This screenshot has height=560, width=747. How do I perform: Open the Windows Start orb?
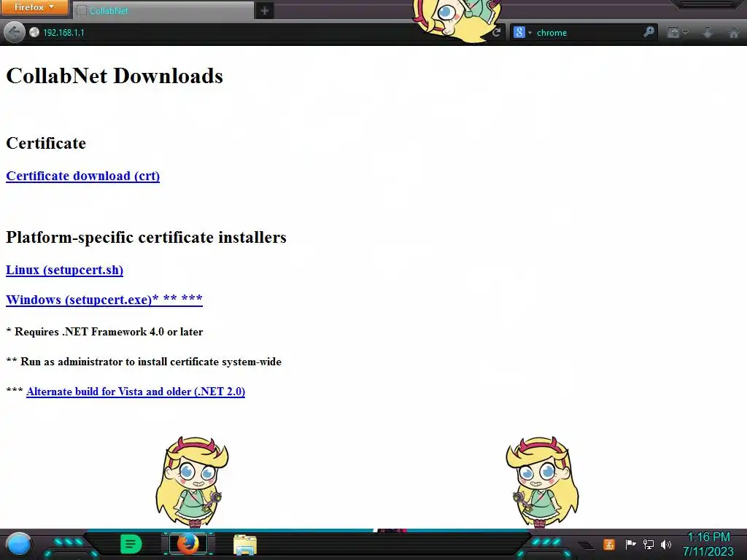(19, 544)
